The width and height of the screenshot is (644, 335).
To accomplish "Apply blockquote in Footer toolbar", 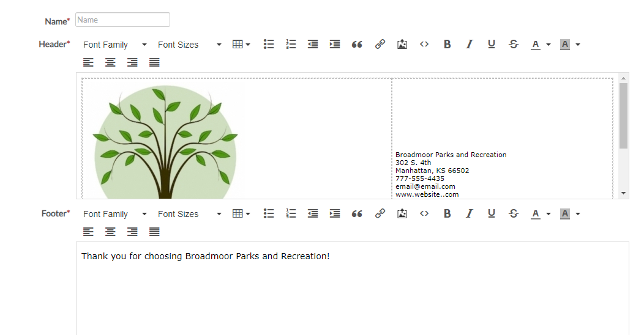I will [357, 213].
